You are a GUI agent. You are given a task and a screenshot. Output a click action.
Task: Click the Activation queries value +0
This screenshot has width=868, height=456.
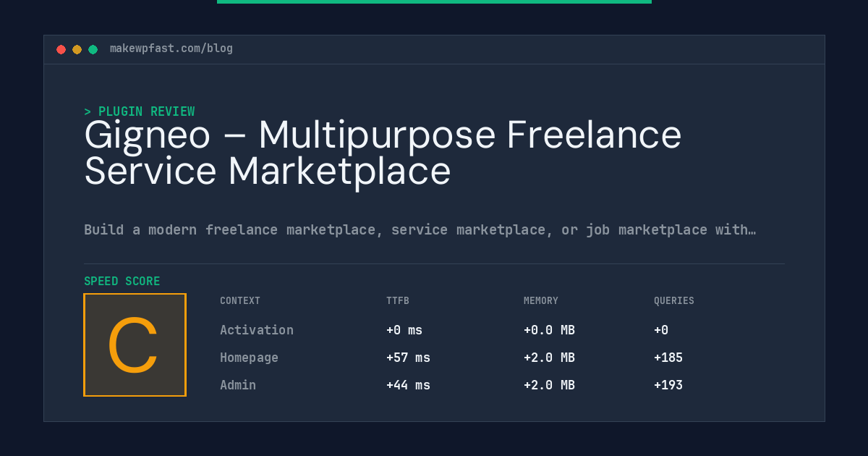coord(661,330)
